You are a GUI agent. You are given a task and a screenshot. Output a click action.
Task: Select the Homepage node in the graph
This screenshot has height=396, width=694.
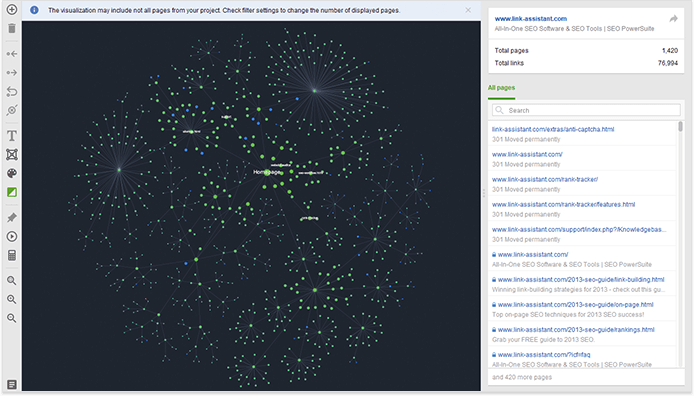[x=266, y=172]
